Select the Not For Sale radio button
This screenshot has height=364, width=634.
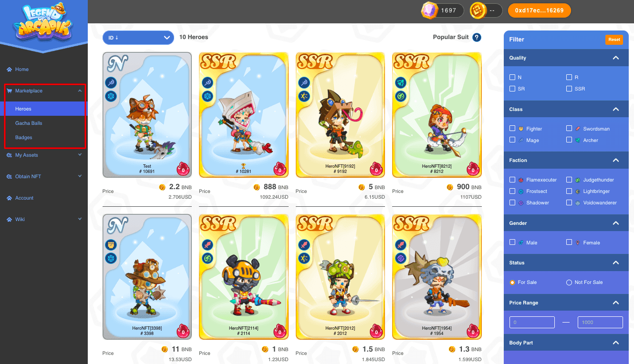coord(569,283)
